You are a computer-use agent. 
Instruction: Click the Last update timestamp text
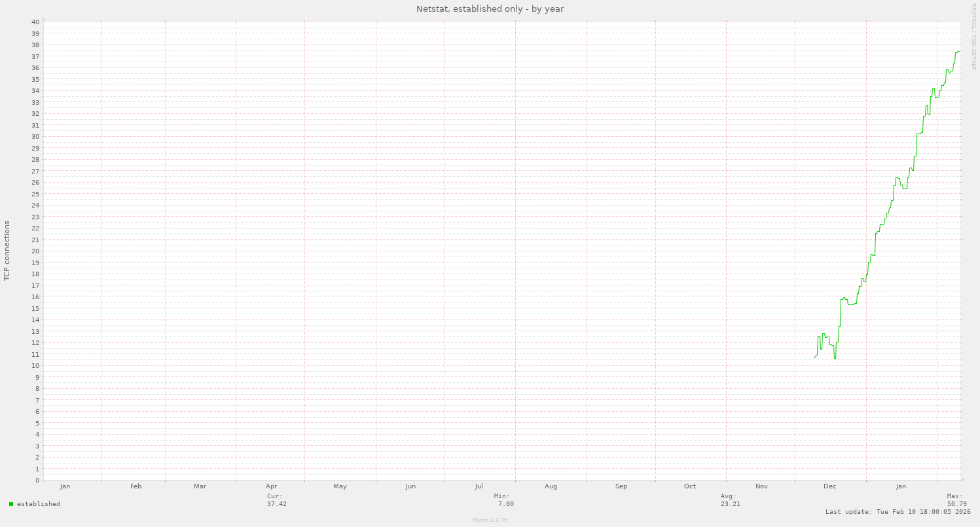pos(898,512)
